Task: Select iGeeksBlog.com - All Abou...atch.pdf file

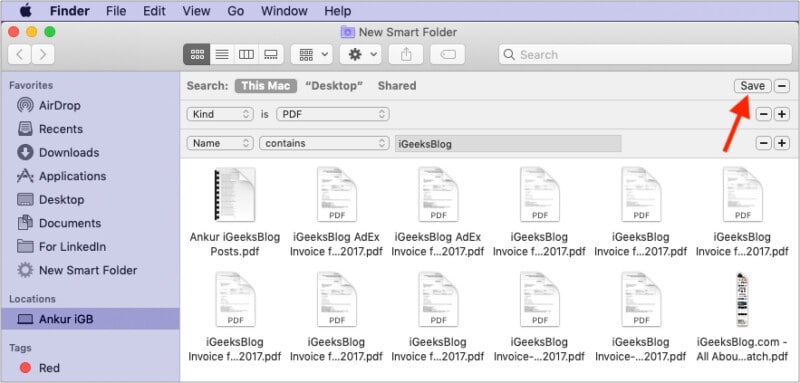Action: pos(742,316)
